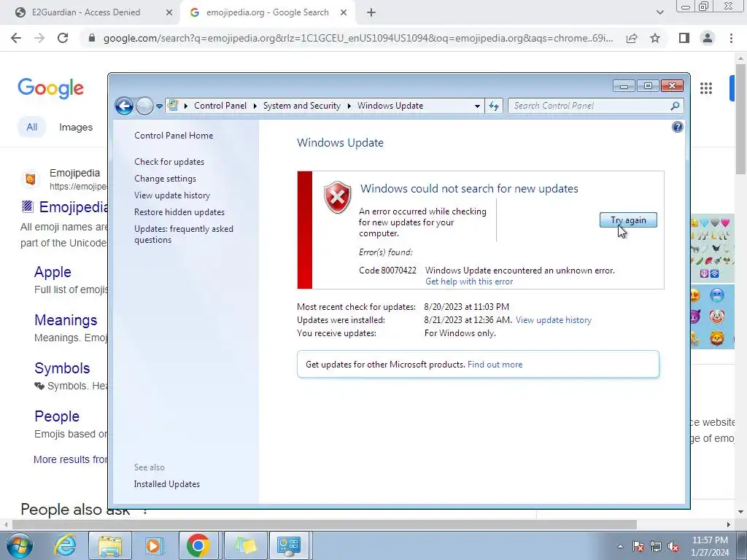
Task: Click the share this page icon in Chrome
Action: click(x=632, y=38)
